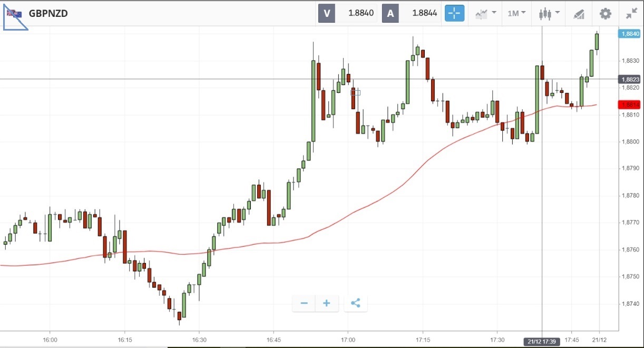Open the candlestick chart type dropdown
Screen dimensions: 644x348
pyautogui.click(x=549, y=13)
